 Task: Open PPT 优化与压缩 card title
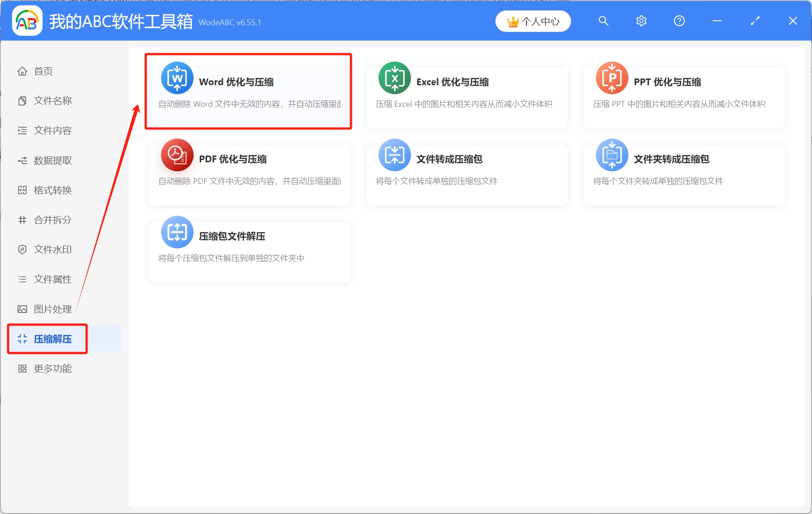click(x=667, y=82)
